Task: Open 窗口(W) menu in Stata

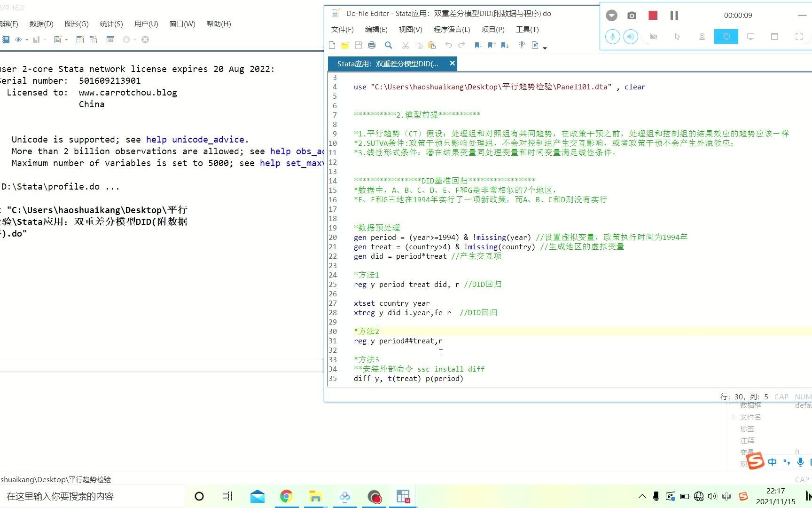Action: click(182, 24)
